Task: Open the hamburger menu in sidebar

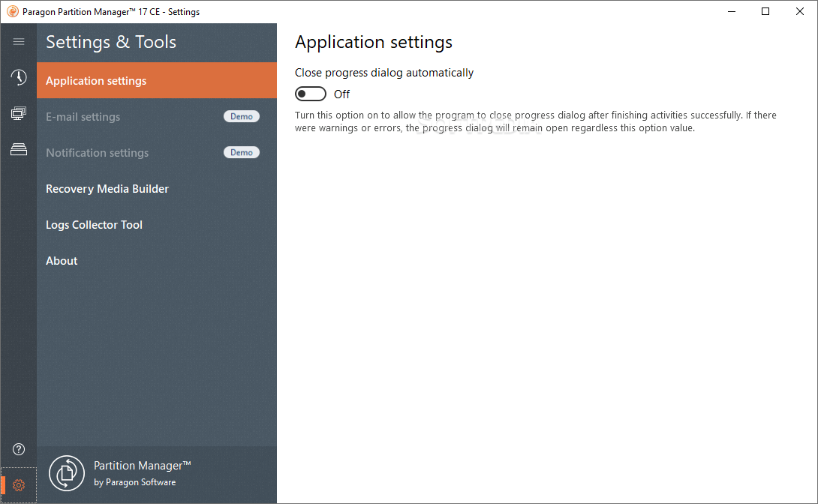Action: pos(18,42)
